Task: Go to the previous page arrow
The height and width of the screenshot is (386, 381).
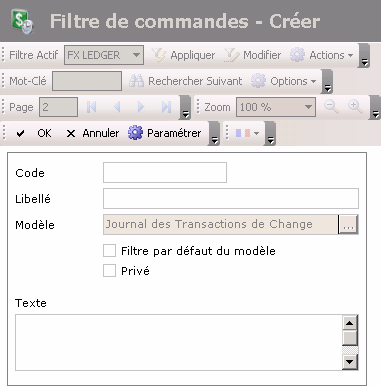Action: point(117,107)
